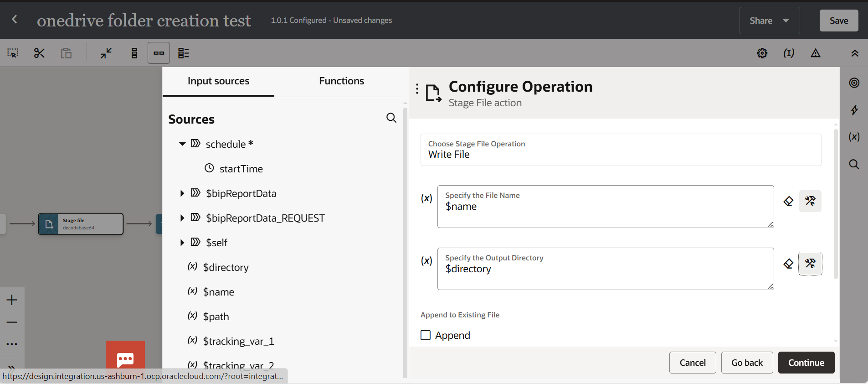Switch to pseudo-code list view
Screen dimensions: 868x384
[x=183, y=53]
